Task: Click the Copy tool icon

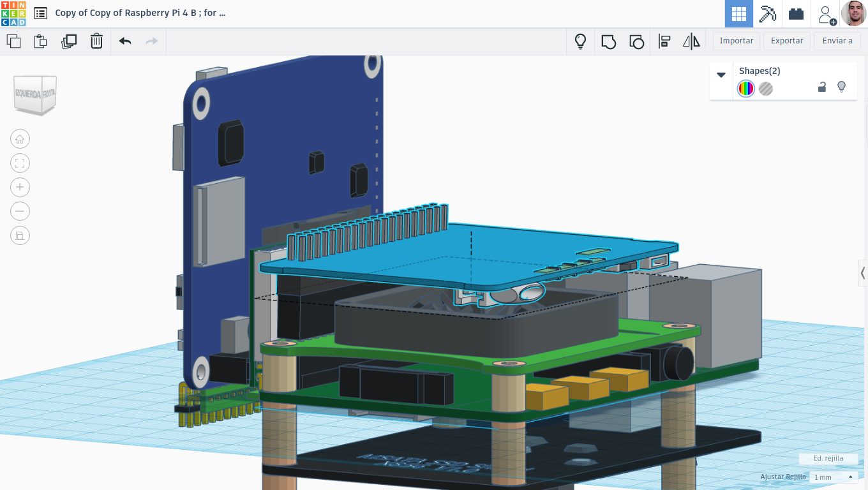Action: pos(13,41)
